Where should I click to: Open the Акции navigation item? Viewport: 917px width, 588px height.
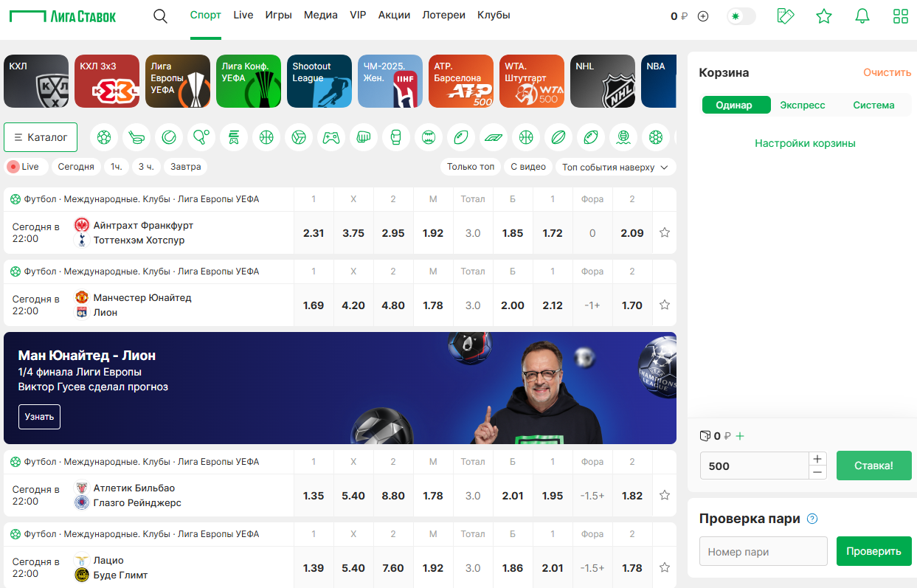[394, 15]
